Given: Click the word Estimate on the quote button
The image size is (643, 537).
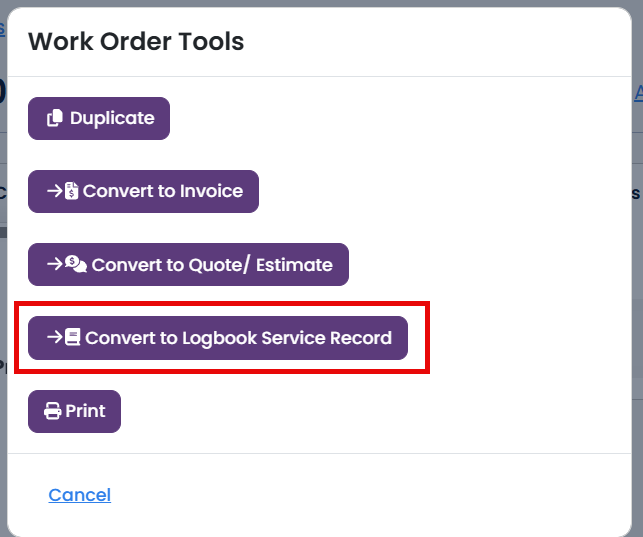Looking at the screenshot, I should point(294,265).
